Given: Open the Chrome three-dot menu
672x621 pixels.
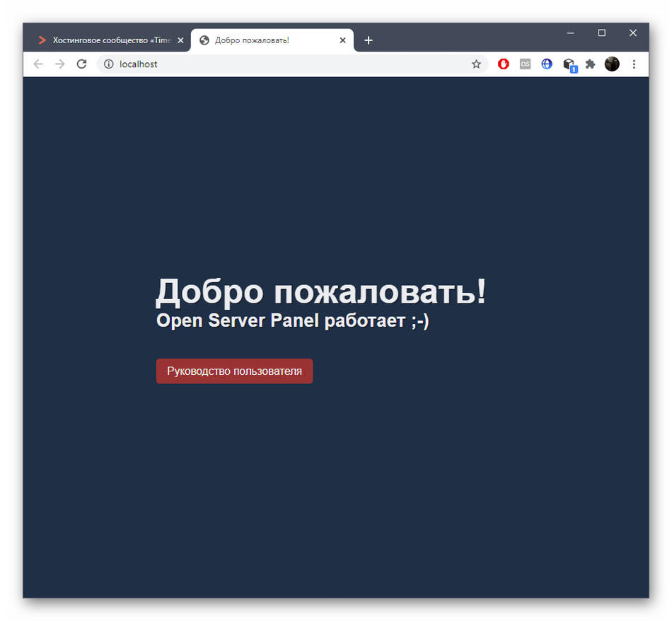Looking at the screenshot, I should (634, 64).
